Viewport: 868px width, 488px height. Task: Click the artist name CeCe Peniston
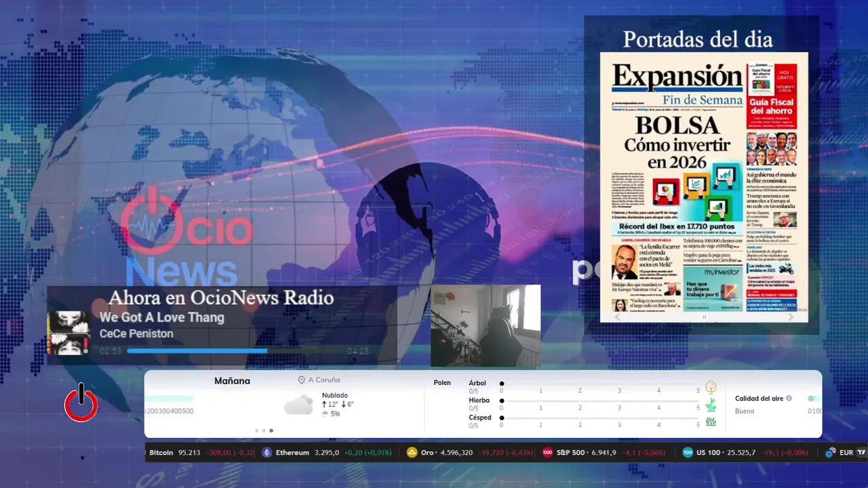(136, 333)
